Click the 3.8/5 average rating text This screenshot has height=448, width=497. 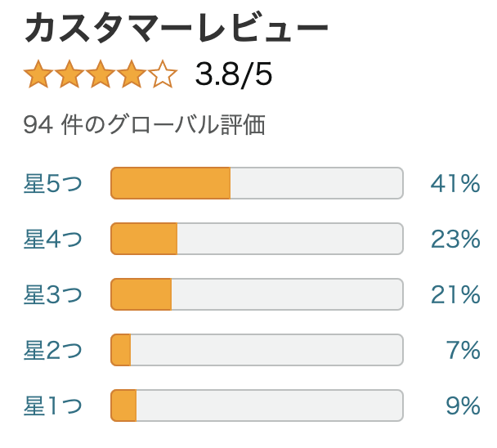click(234, 74)
